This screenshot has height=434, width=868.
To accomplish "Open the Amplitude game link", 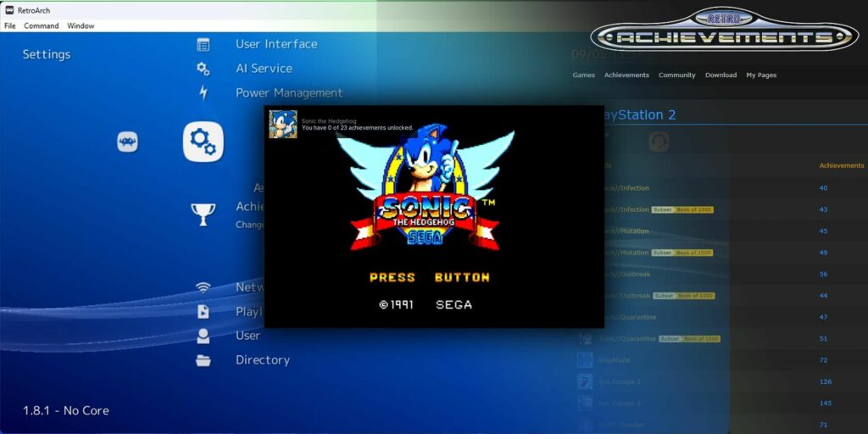I will [x=614, y=360].
